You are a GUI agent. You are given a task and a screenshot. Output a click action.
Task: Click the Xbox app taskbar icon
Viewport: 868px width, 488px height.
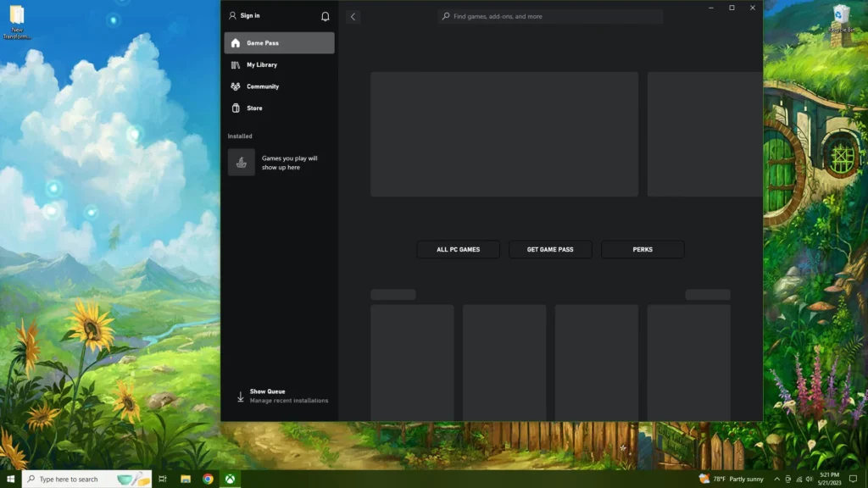point(230,480)
